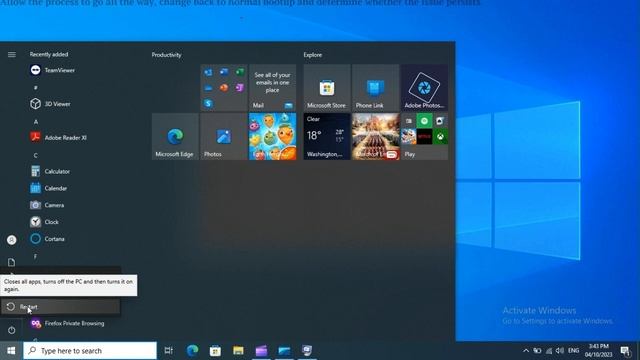
Task: Open Firefox Private Browsing
Action: click(x=67, y=323)
